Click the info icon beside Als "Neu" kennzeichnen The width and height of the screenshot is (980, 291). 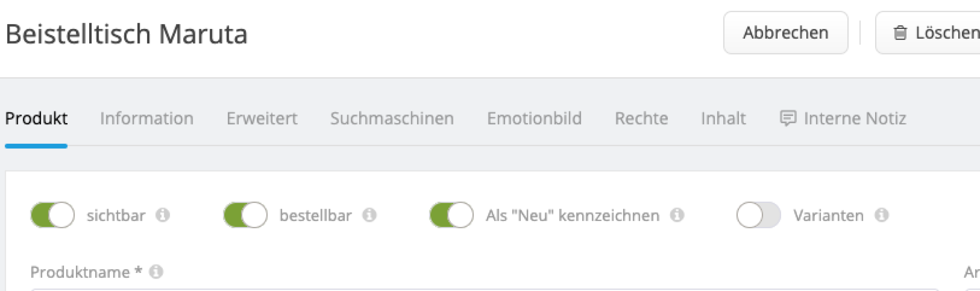pyautogui.click(x=677, y=215)
